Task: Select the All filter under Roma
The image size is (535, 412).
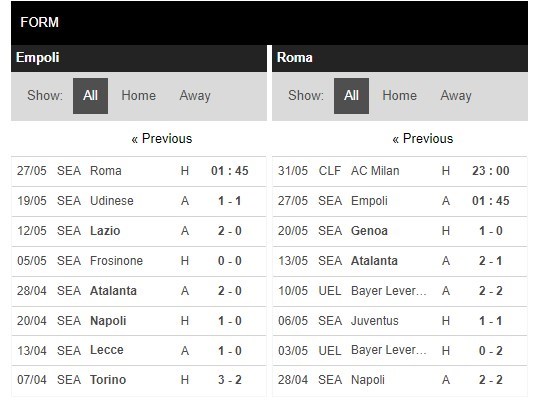Action: click(351, 96)
